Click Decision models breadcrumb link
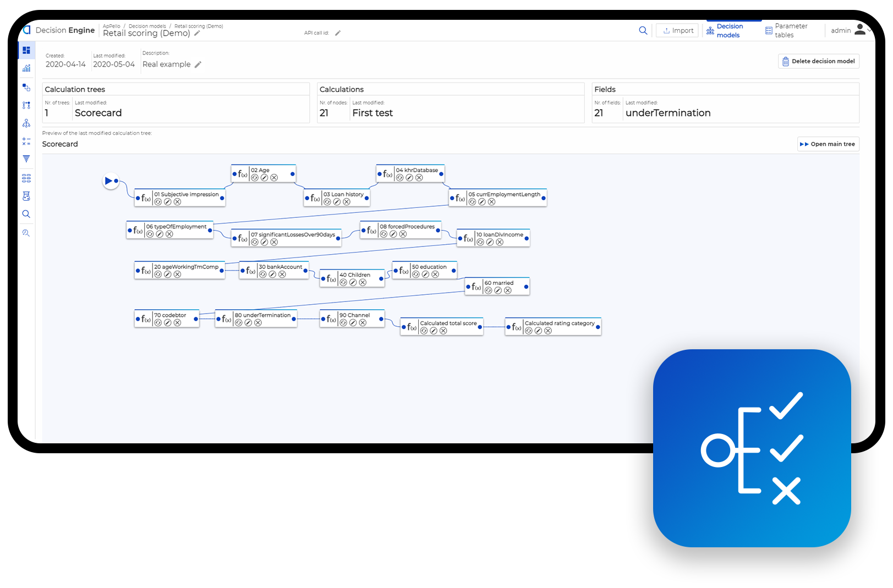The width and height of the screenshot is (893, 588). tap(147, 26)
